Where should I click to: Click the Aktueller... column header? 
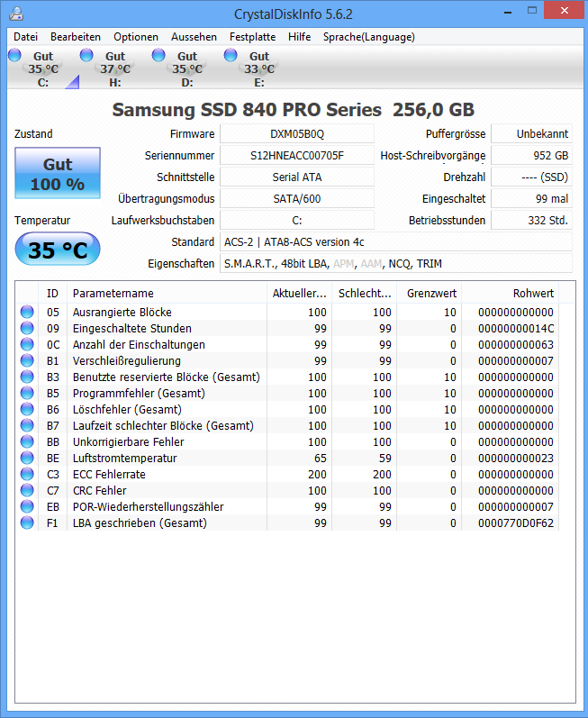click(300, 293)
